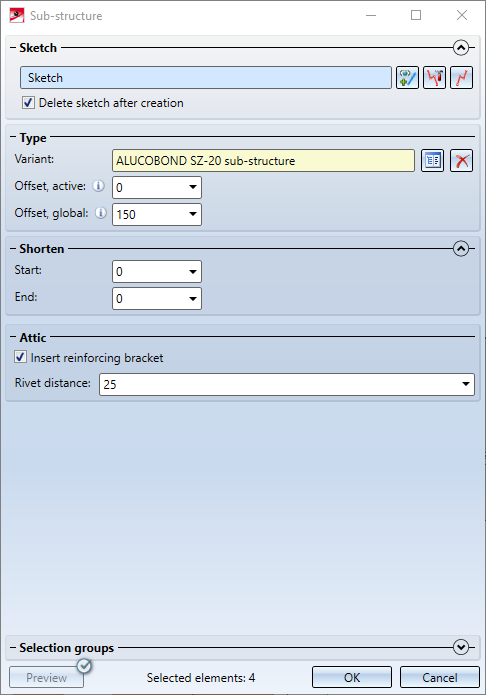Click the red polyline sketch icon
The image size is (486, 695).
[461, 78]
